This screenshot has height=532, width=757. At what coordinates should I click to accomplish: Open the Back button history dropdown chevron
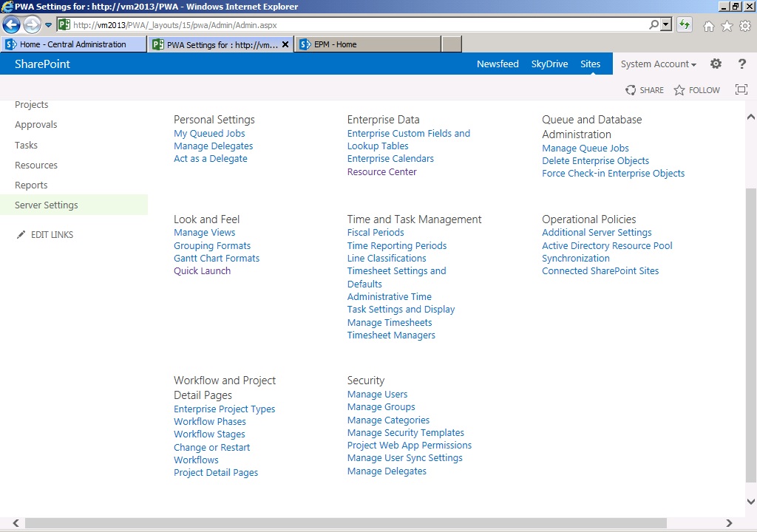coord(48,24)
